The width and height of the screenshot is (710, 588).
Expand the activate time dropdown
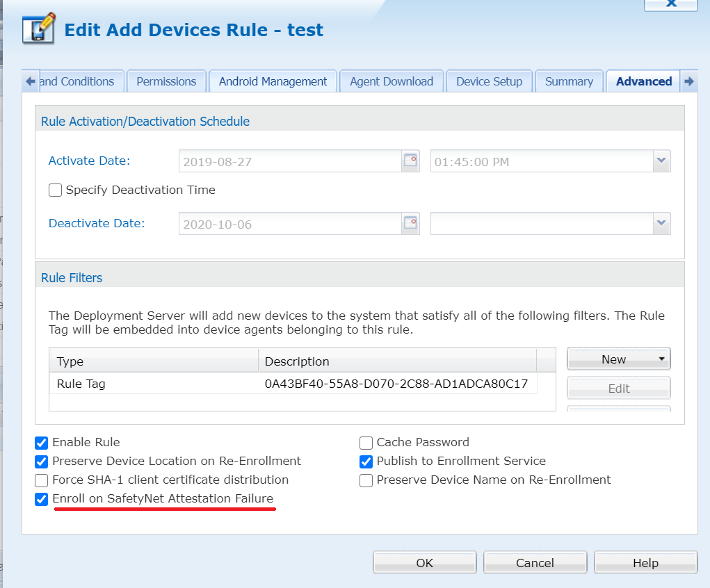pos(661,161)
